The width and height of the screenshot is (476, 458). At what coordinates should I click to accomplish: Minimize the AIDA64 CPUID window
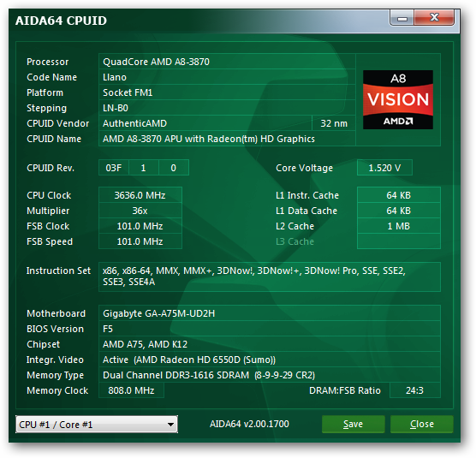[x=402, y=18]
